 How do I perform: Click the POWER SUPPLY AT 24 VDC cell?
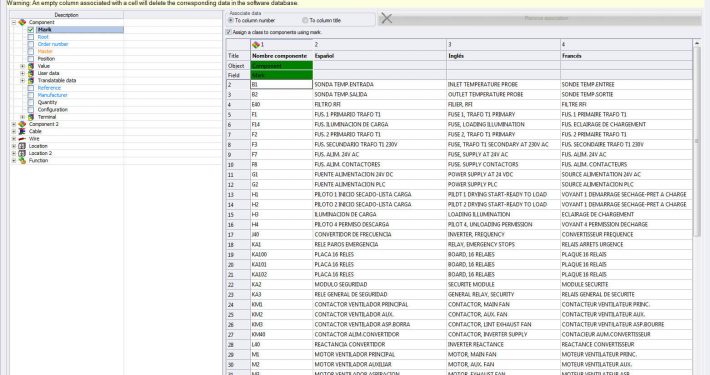click(x=503, y=174)
